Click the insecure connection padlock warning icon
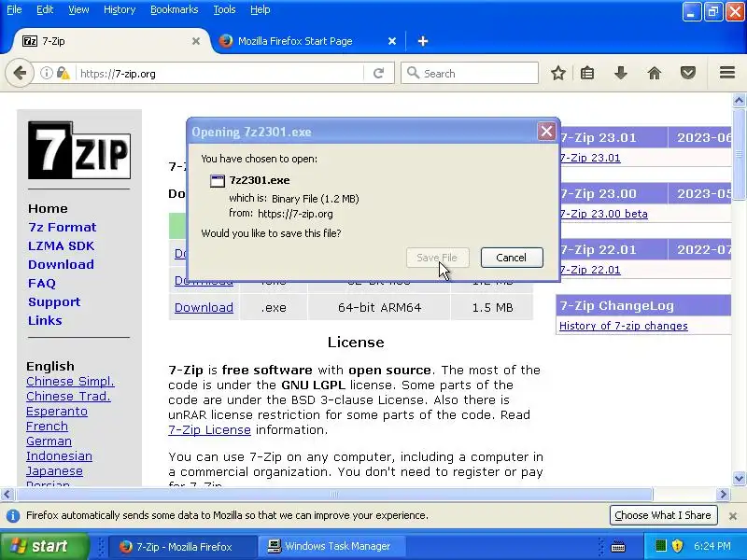 [63, 74]
